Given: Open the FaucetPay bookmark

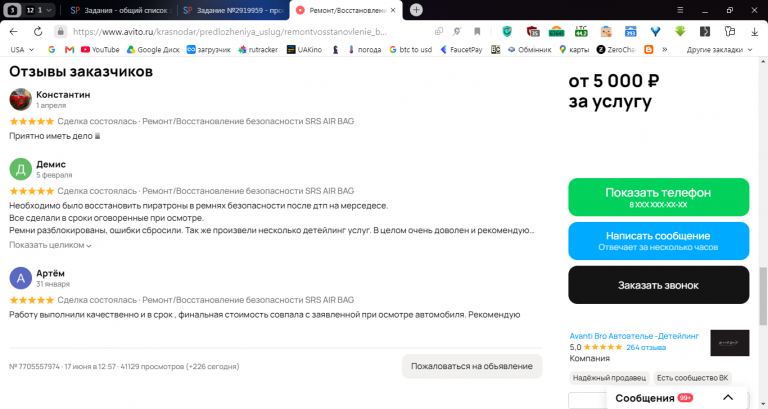Looking at the screenshot, I should click(x=461, y=49).
